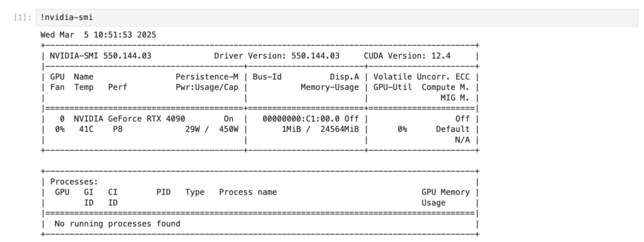
Task: Click the 29W / 450W power reading
Action: click(x=211, y=129)
